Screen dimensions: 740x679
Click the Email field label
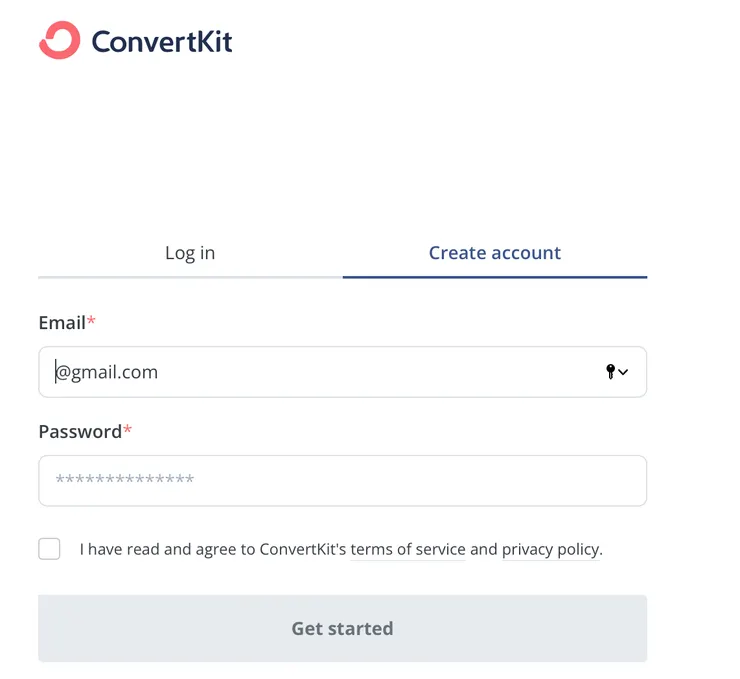coord(62,323)
